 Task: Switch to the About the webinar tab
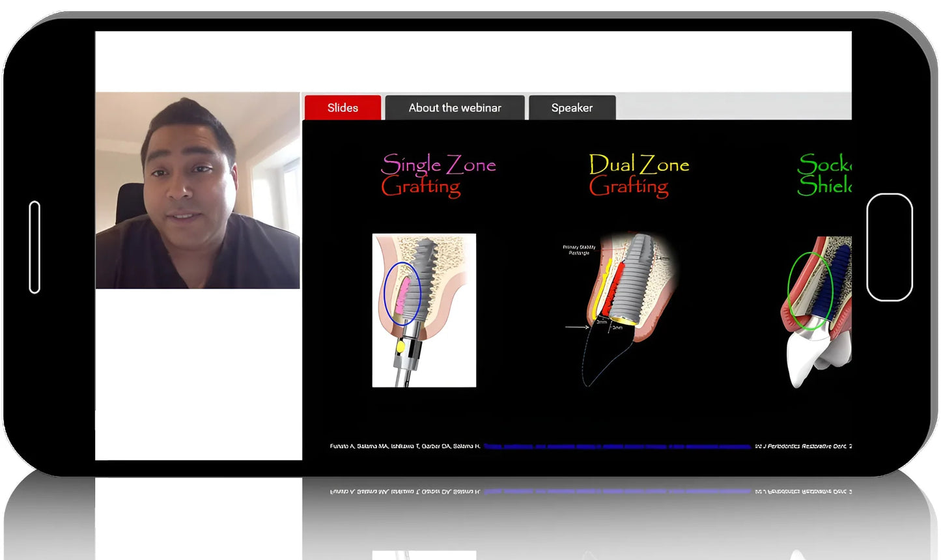pyautogui.click(x=454, y=107)
